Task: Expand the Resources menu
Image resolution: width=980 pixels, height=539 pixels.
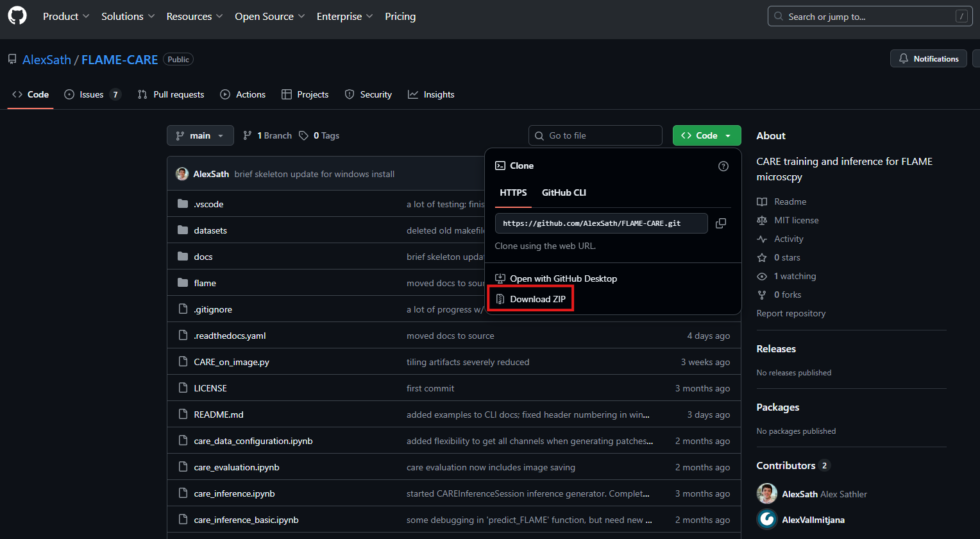Action: click(194, 16)
